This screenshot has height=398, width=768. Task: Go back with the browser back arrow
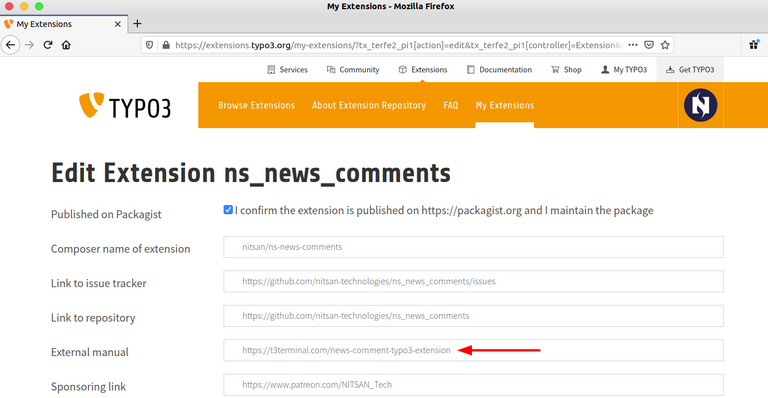[10, 45]
